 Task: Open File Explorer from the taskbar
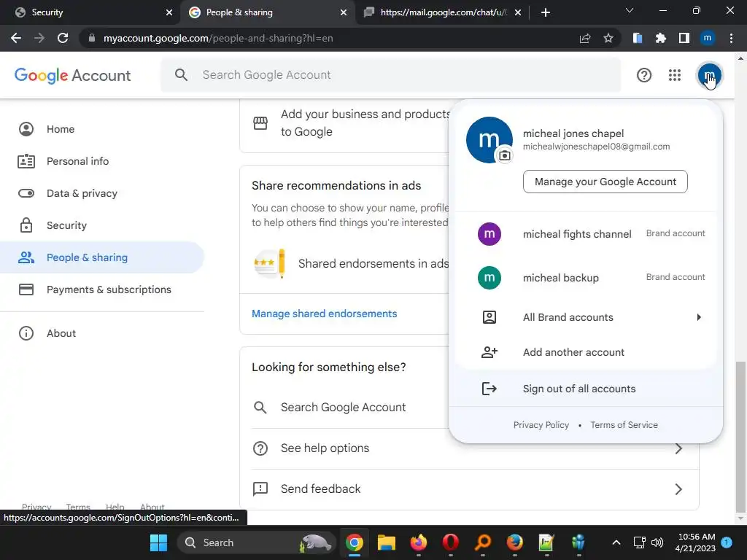[387, 542]
